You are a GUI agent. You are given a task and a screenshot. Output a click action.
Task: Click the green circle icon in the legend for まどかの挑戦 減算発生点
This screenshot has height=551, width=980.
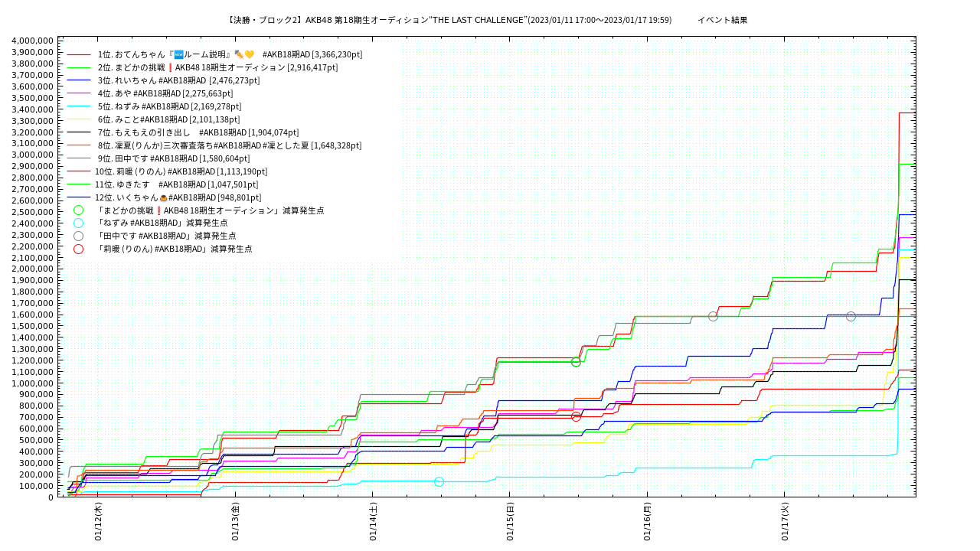[78, 210]
